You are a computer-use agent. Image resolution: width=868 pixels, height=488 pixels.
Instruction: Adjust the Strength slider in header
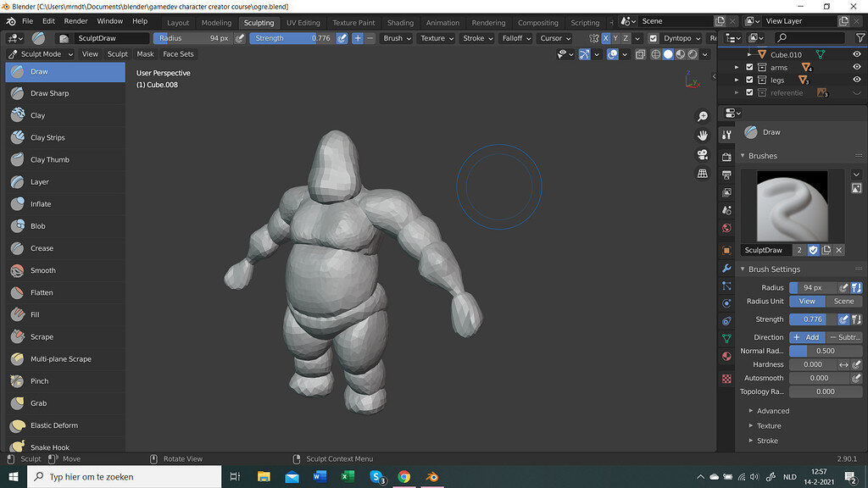click(291, 38)
